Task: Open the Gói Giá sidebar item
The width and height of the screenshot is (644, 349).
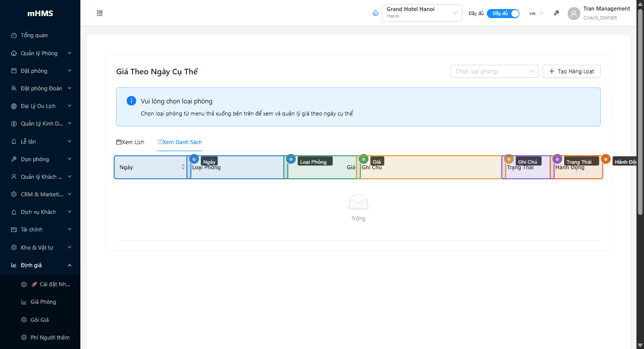Action: coord(40,320)
